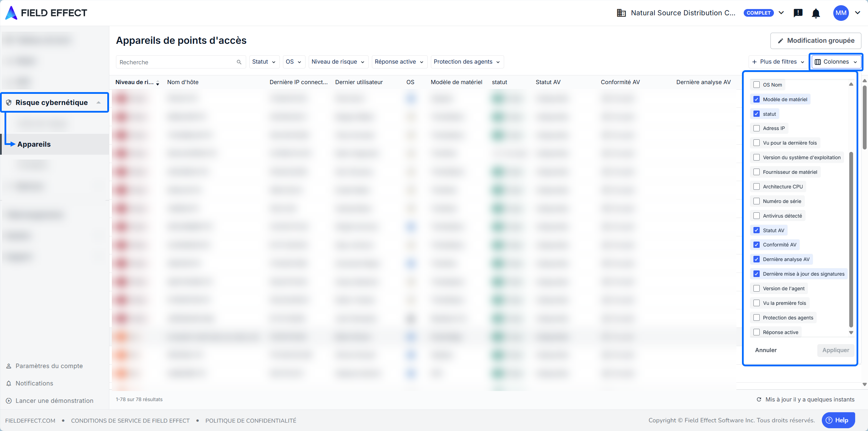Select Appareils in the sidebar
868x431 pixels.
click(34, 144)
